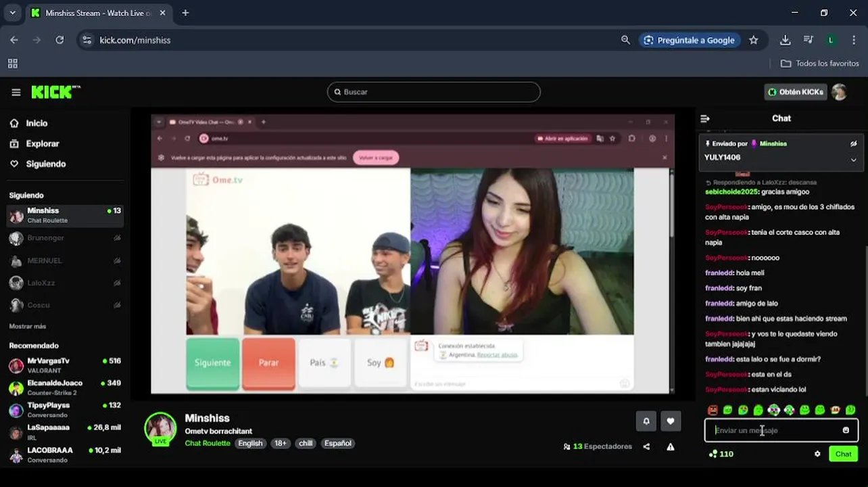This screenshot has width=868, height=487.
Task: Open offline channel LaloXzz
Action: (x=65, y=283)
